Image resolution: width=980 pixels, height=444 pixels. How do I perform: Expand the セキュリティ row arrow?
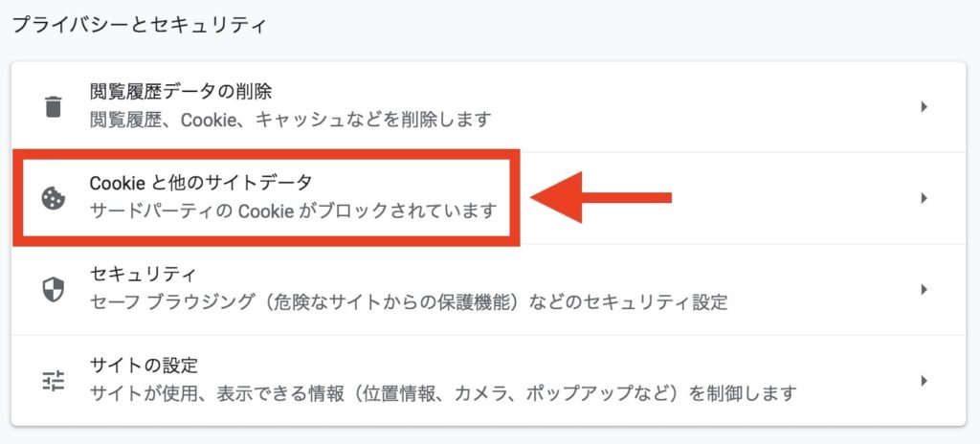[x=924, y=290]
